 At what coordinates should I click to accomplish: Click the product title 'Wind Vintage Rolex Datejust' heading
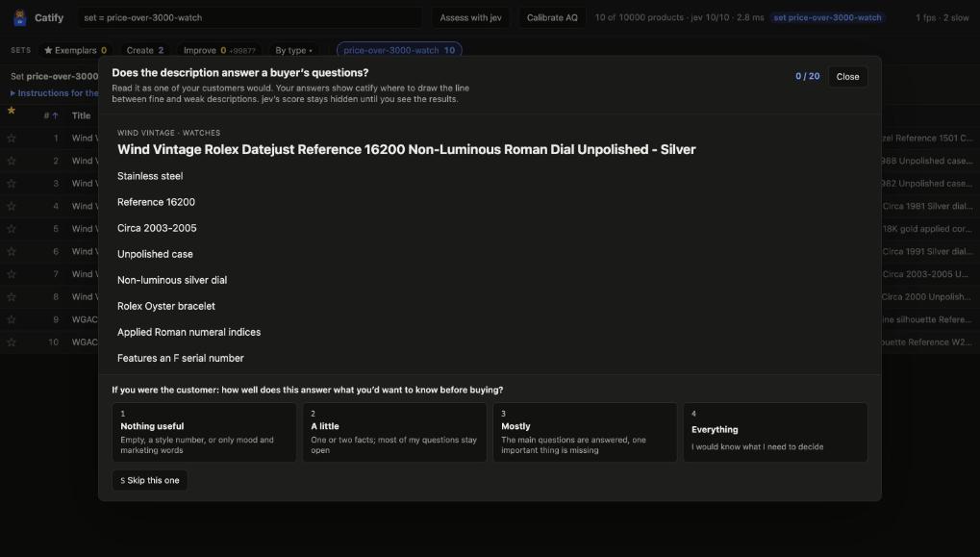(x=406, y=149)
